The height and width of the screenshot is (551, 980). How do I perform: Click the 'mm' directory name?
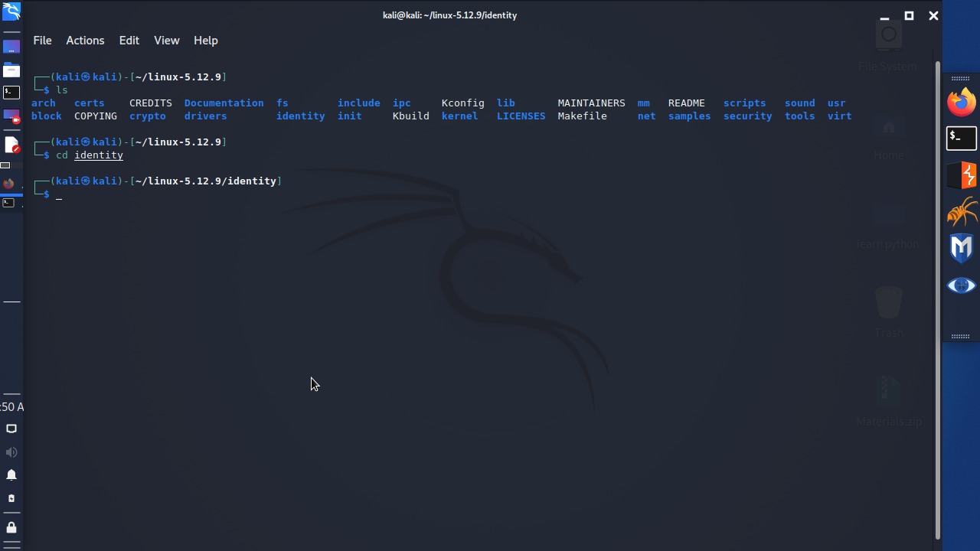point(644,103)
